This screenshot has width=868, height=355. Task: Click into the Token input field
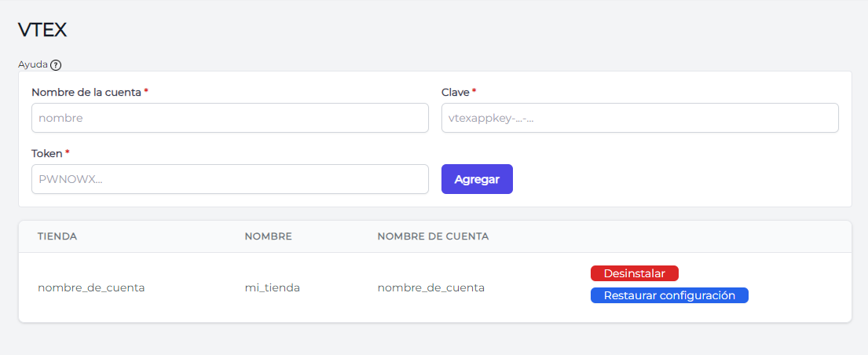[x=229, y=179]
